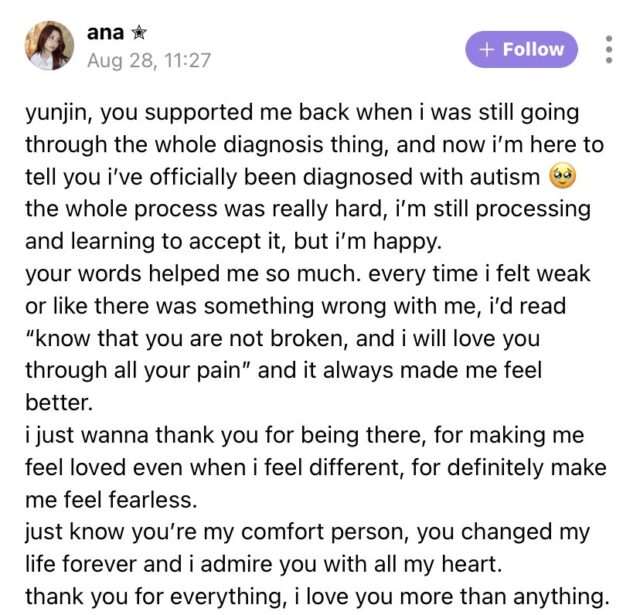The height and width of the screenshot is (615, 640).
Task: Open the three-dot more options menu
Action: click(x=609, y=49)
